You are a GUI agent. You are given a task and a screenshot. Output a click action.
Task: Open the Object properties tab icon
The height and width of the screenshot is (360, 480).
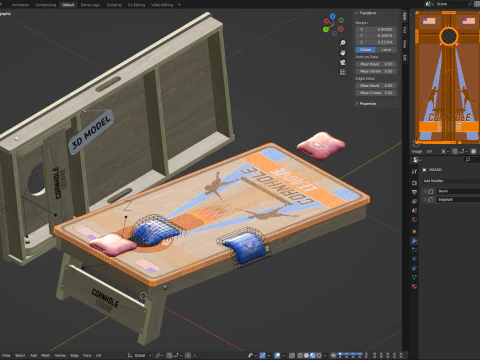pos(414,231)
